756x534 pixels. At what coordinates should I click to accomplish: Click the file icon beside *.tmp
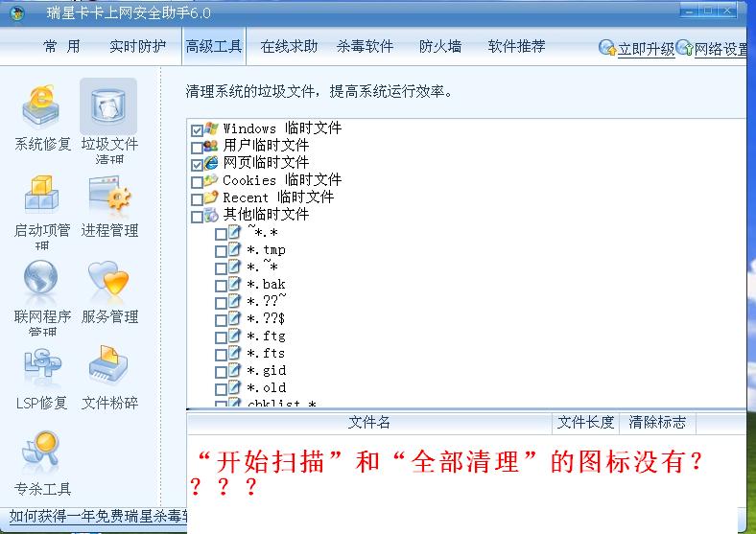pyautogui.click(x=234, y=249)
